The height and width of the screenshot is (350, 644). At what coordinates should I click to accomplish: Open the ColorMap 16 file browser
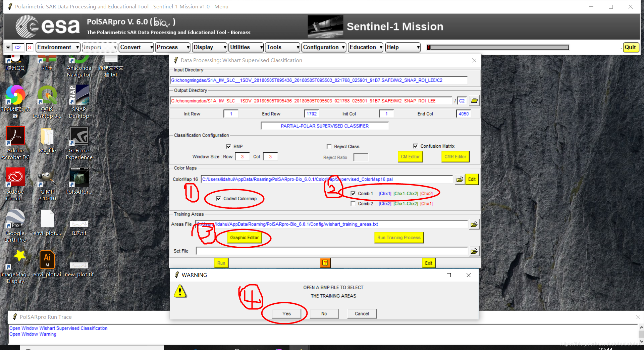[x=460, y=180]
